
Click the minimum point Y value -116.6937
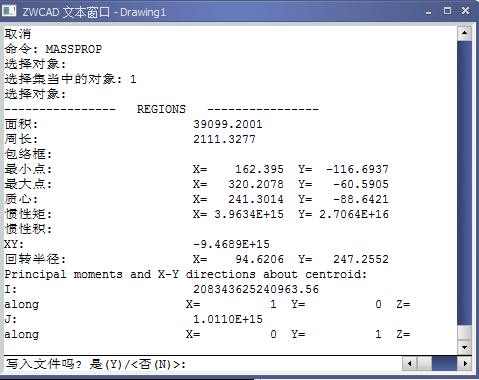[x=357, y=169]
